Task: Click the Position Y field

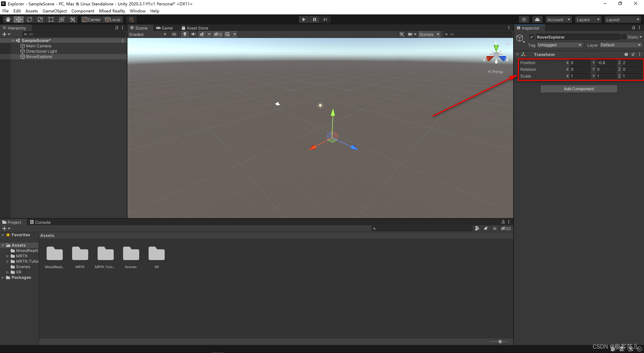Action: click(606, 63)
